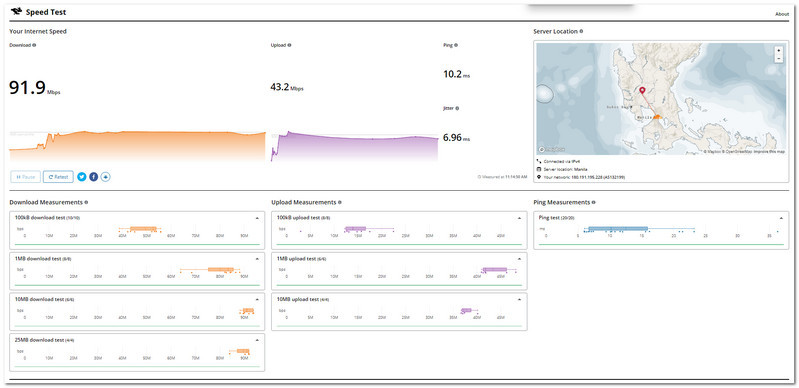Click the Ping Measurements info icon
Screen dimensions: 799x388
tap(594, 202)
